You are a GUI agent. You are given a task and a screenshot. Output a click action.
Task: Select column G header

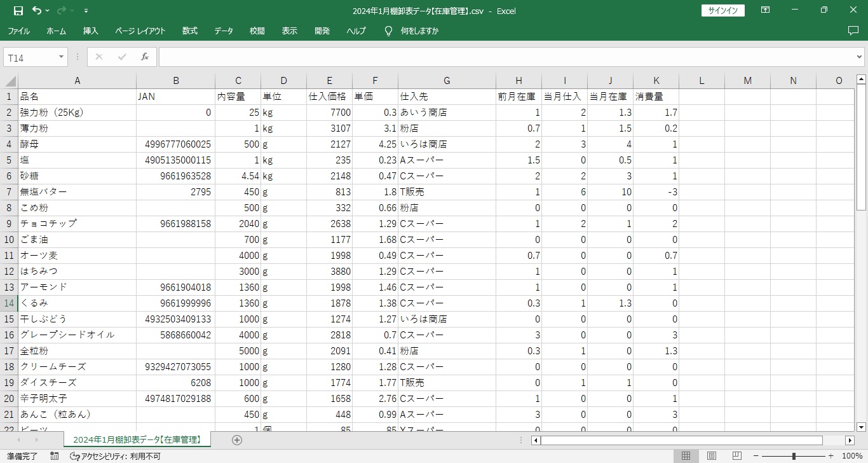tap(447, 81)
